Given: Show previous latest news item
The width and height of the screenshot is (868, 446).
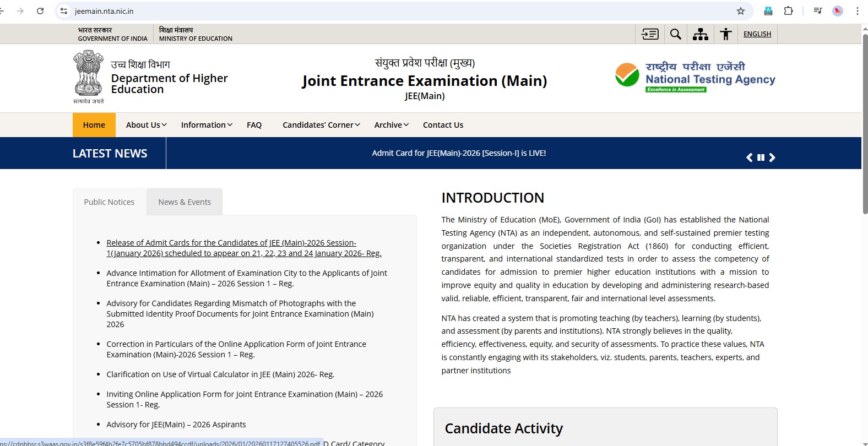Looking at the screenshot, I should (749, 157).
